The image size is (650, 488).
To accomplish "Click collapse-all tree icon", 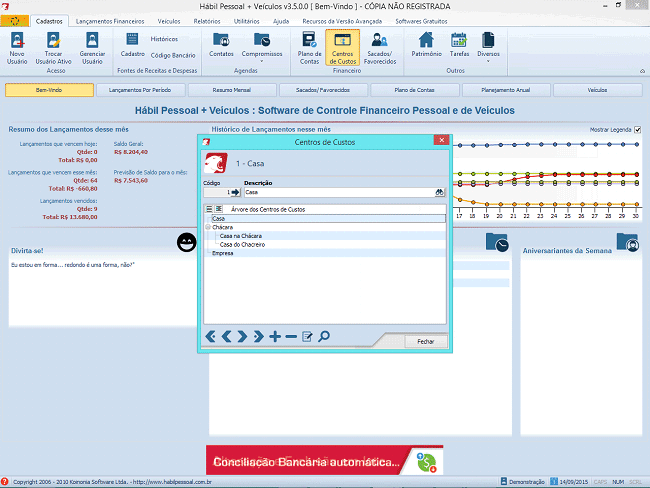I will [218, 209].
